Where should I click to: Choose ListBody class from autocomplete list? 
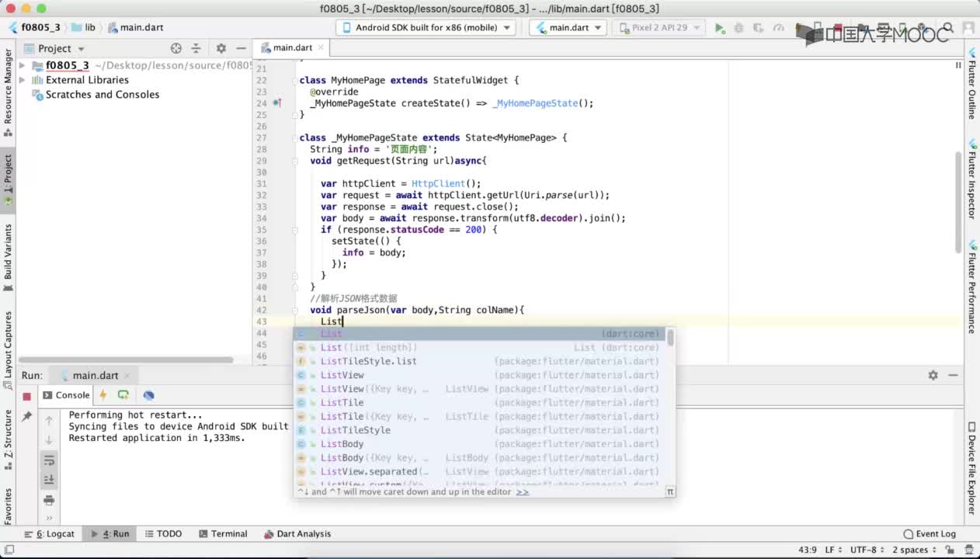pyautogui.click(x=478, y=444)
